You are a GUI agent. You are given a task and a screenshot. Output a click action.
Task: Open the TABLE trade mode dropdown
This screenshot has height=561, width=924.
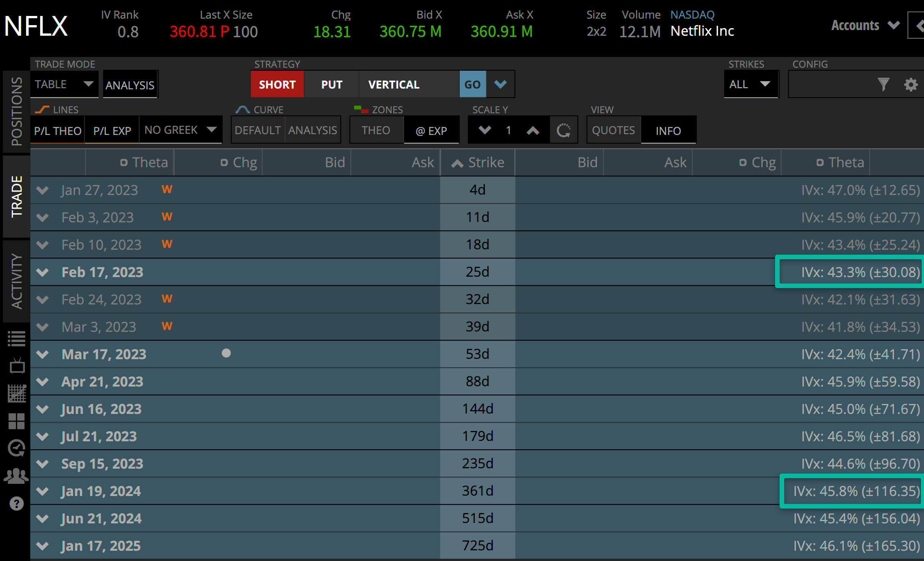tap(64, 84)
